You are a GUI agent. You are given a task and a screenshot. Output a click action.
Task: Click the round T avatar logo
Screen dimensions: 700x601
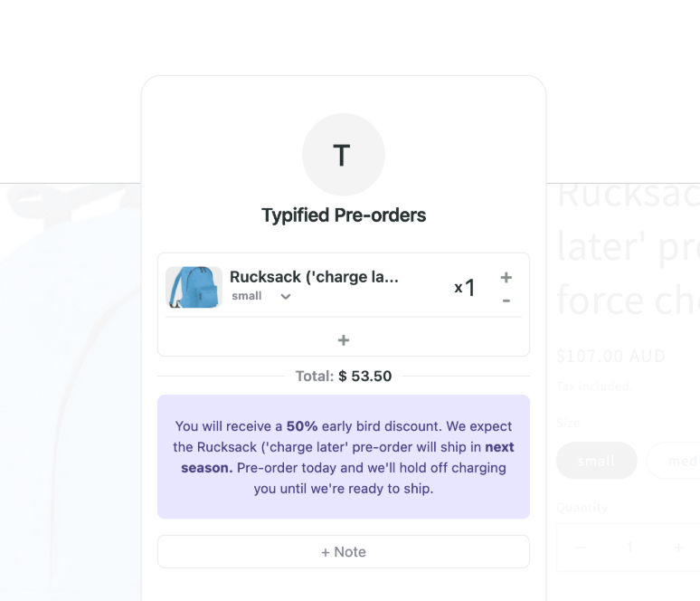click(x=344, y=155)
